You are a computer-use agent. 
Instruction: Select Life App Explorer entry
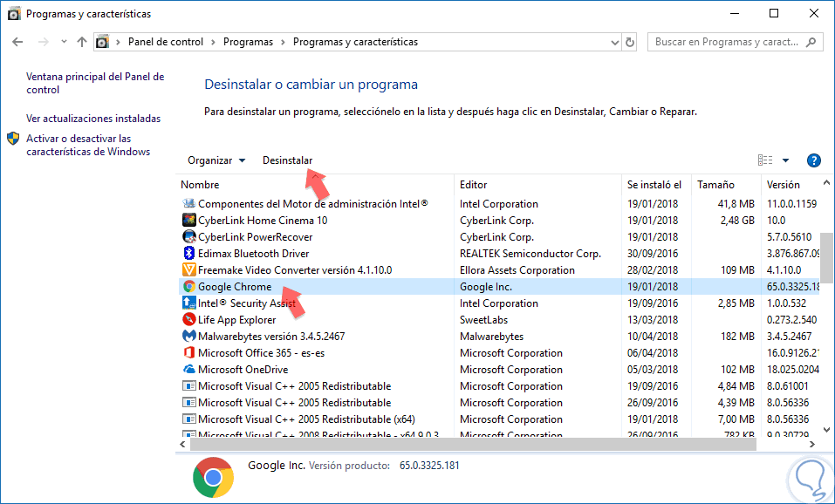(237, 319)
